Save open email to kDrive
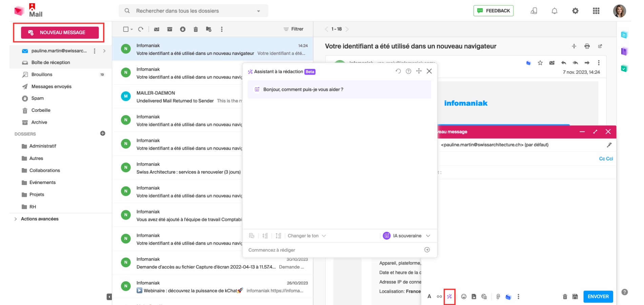Image resolution: width=644 pixels, height=305 pixels. tap(528, 63)
